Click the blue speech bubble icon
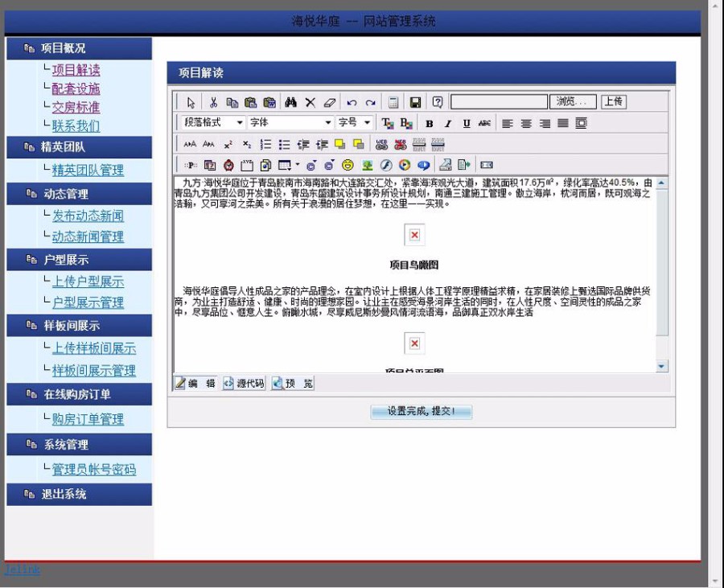 [423, 165]
